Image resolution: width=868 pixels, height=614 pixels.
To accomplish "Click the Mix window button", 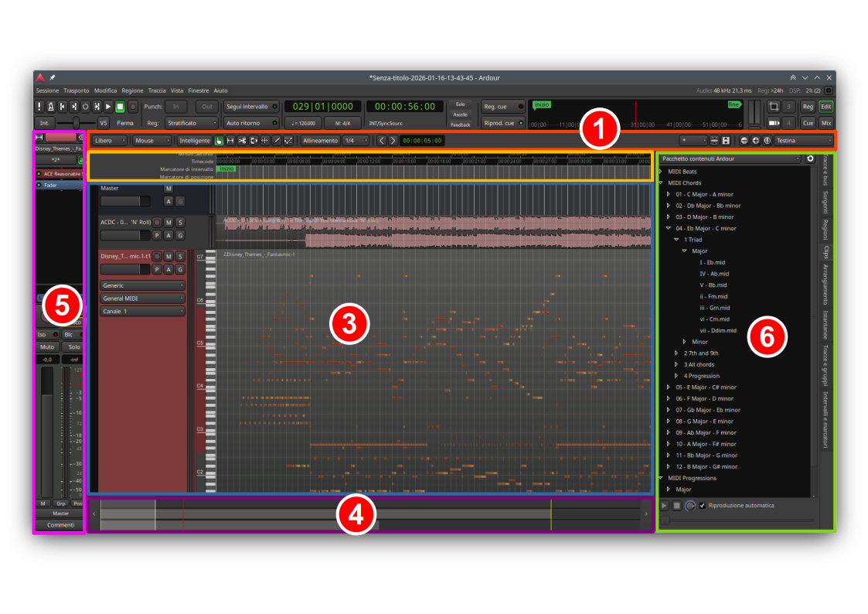I will pos(826,123).
